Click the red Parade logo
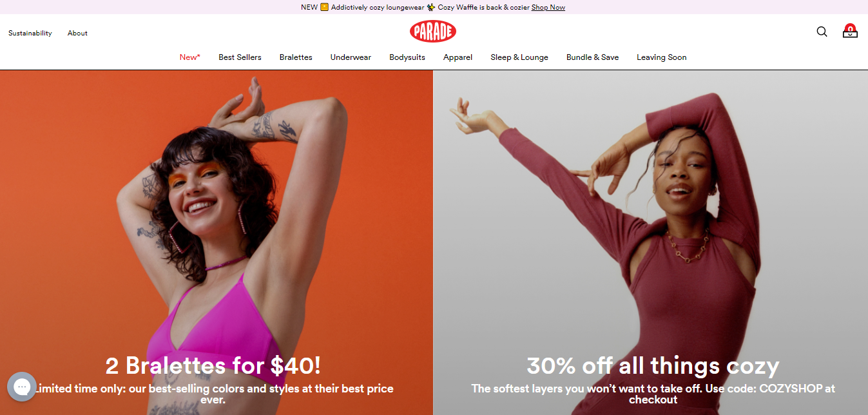Screen dimensions: 868x415 [x=433, y=31]
